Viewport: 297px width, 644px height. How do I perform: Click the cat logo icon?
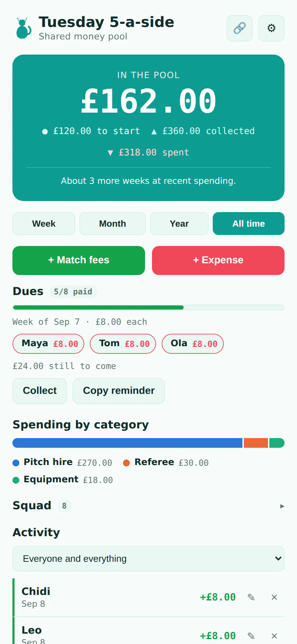point(23,28)
